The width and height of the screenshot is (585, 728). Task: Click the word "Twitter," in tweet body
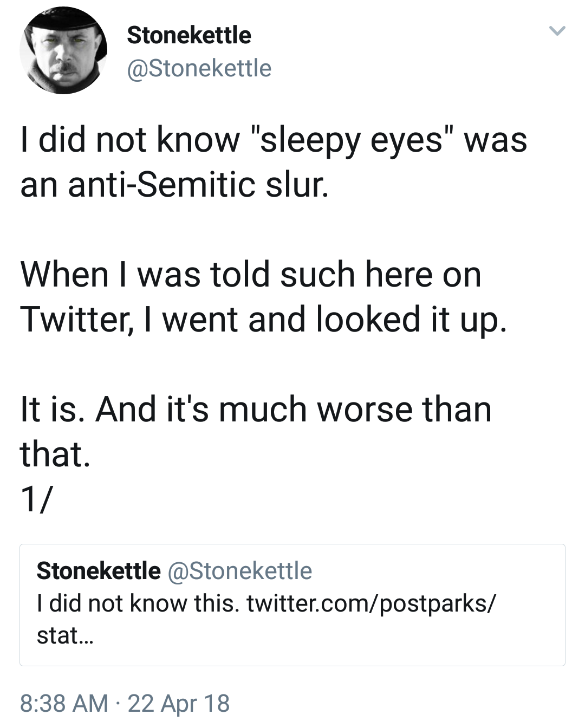click(x=77, y=319)
